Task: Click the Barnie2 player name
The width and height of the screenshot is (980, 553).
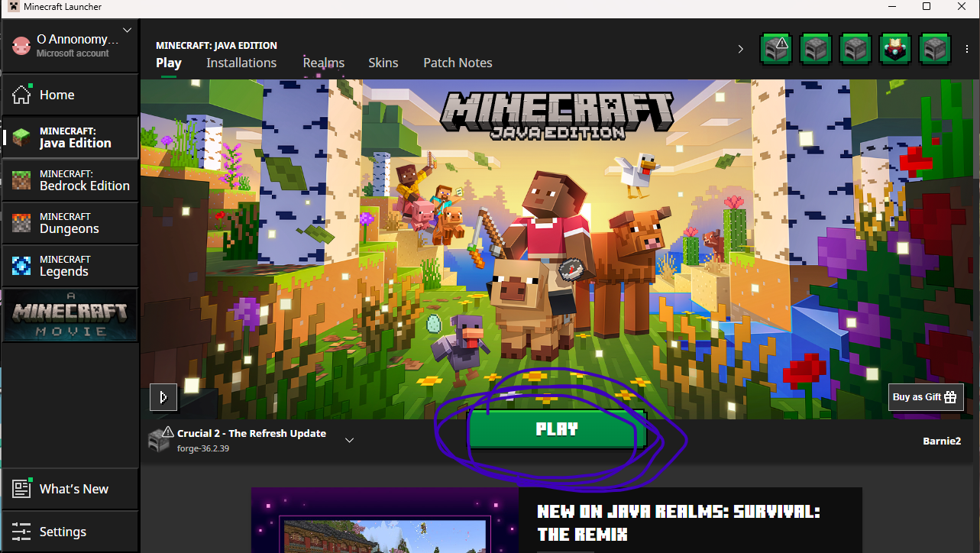Action: (942, 441)
